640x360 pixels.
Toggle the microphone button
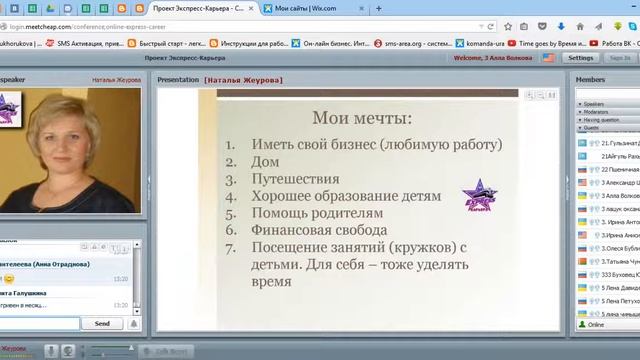point(51,351)
